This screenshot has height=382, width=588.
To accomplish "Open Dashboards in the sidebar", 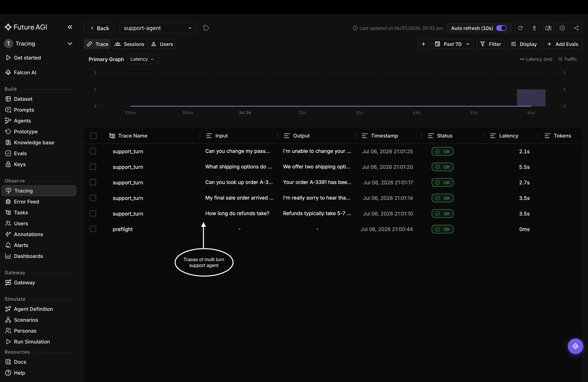I will click(x=28, y=256).
